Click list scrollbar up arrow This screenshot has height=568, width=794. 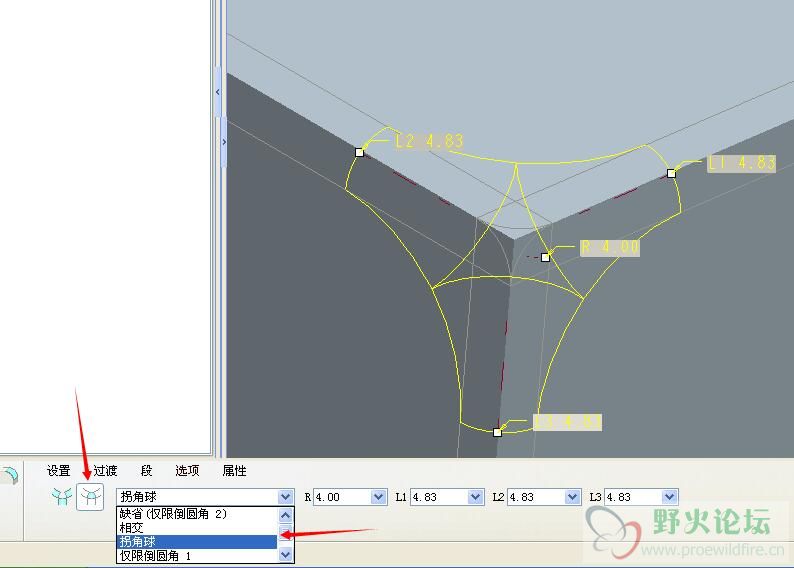(286, 515)
